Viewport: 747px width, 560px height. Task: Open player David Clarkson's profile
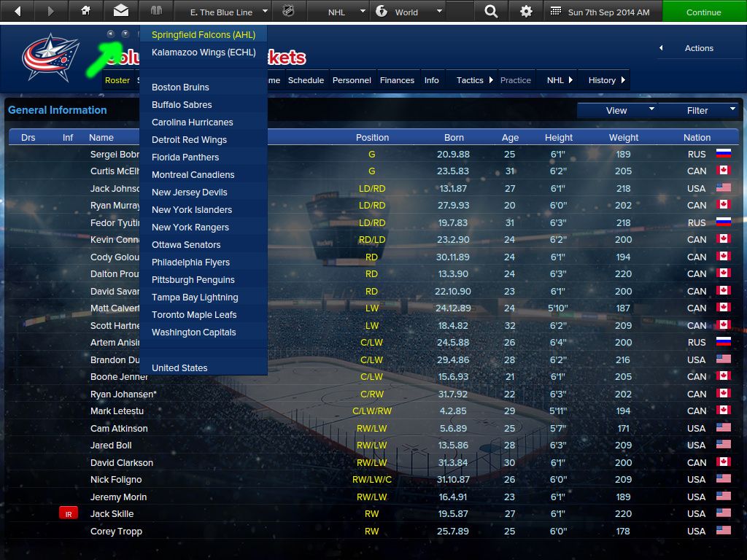(x=122, y=463)
